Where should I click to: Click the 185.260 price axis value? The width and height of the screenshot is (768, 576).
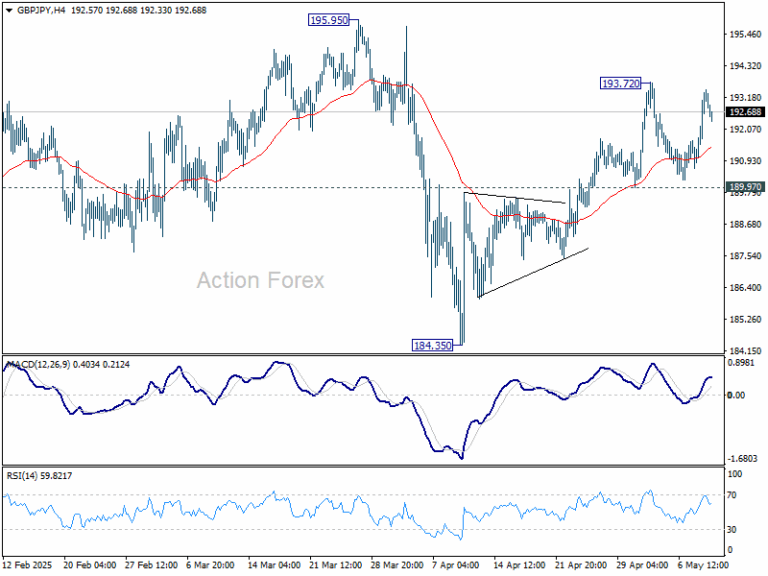[745, 319]
